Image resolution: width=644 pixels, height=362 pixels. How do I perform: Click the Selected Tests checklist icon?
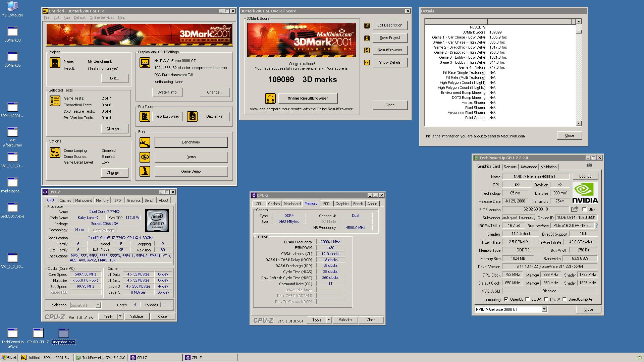pos(55,101)
